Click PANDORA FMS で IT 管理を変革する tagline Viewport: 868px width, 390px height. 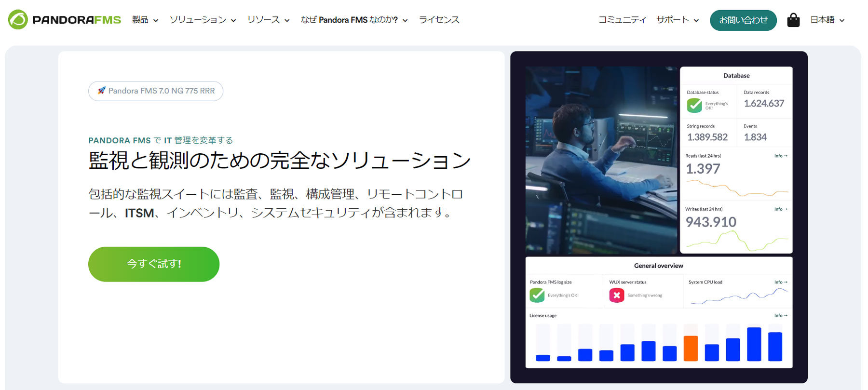tap(161, 140)
